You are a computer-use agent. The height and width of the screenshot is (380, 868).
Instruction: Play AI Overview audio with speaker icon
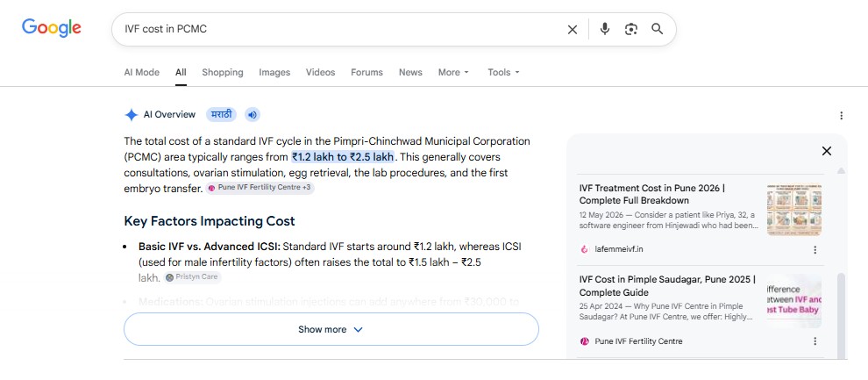[253, 115]
